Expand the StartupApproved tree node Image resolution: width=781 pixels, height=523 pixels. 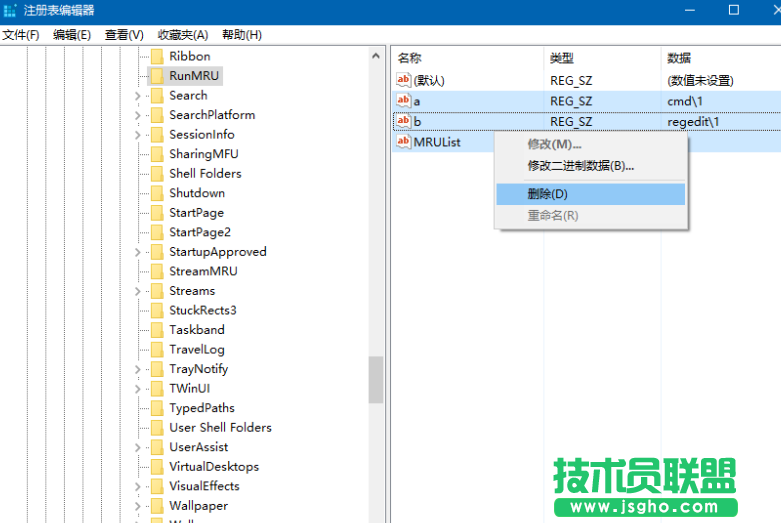click(x=137, y=252)
